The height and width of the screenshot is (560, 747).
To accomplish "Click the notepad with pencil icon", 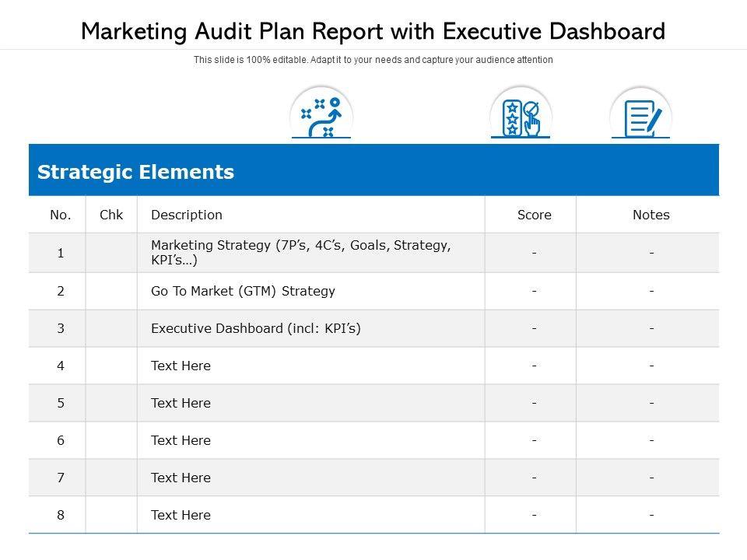I will [x=640, y=117].
